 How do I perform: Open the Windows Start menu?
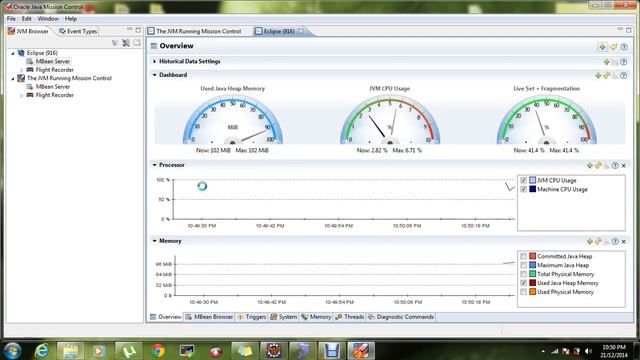tap(12, 351)
